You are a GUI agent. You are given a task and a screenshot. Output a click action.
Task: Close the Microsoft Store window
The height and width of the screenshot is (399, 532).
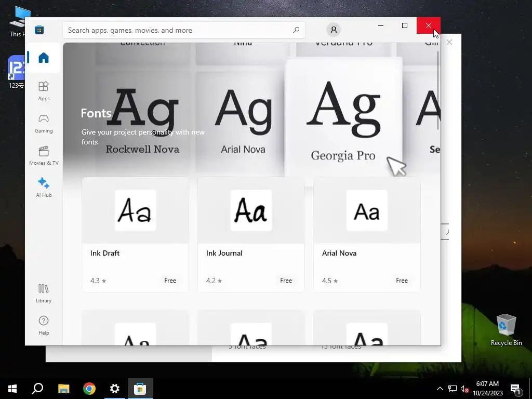429,25
